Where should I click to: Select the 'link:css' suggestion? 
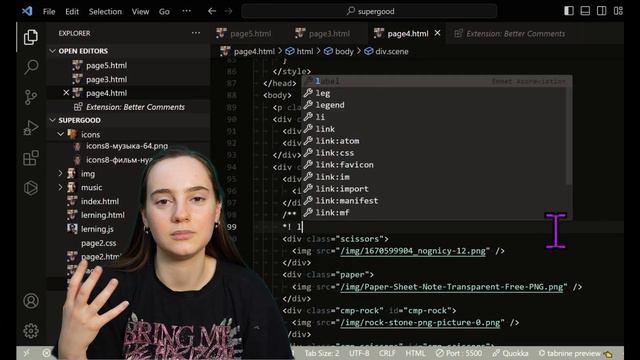[434, 153]
